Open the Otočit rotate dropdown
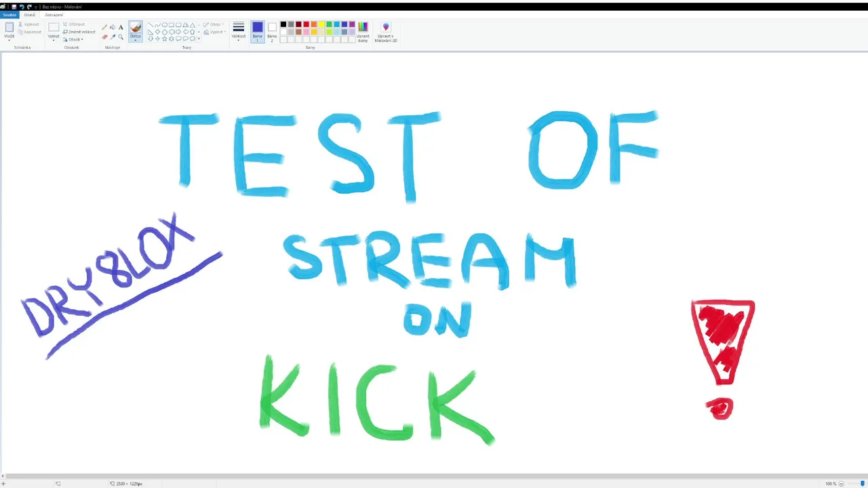This screenshot has width=868, height=488. pyautogui.click(x=73, y=39)
